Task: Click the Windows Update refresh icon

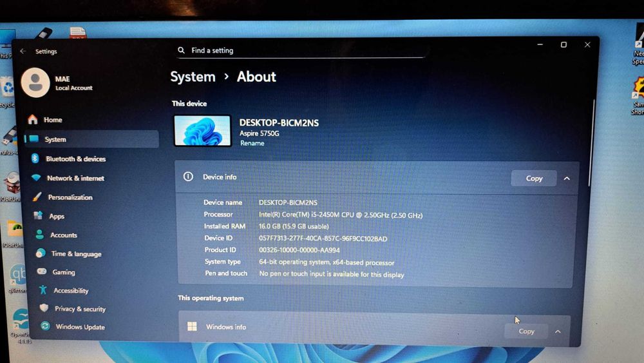Action: coord(45,326)
